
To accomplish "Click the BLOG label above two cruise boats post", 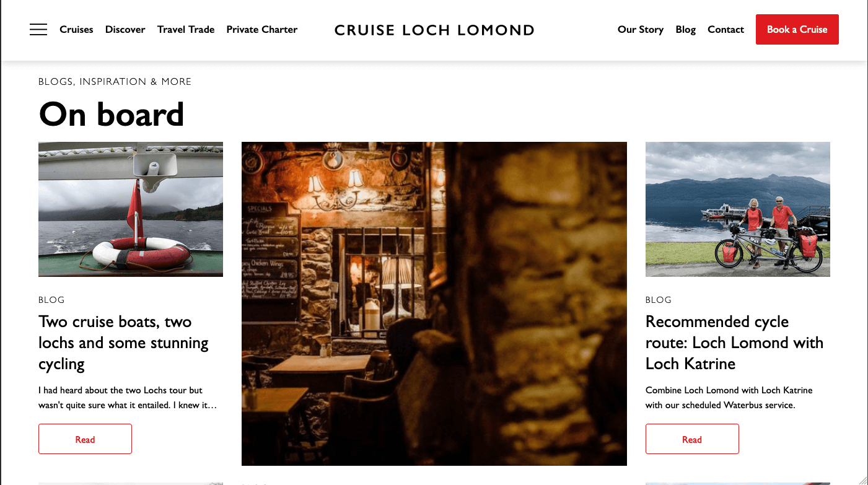I will (x=51, y=300).
